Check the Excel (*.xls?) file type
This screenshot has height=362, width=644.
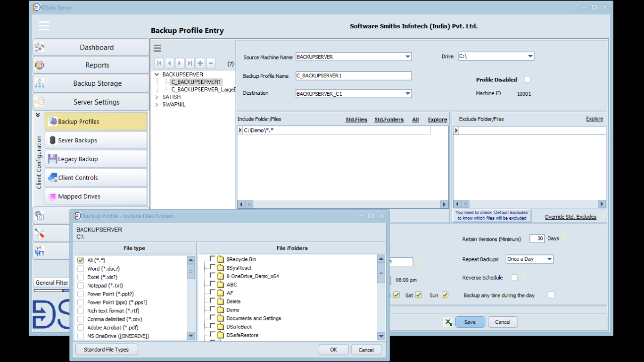pyautogui.click(x=81, y=277)
